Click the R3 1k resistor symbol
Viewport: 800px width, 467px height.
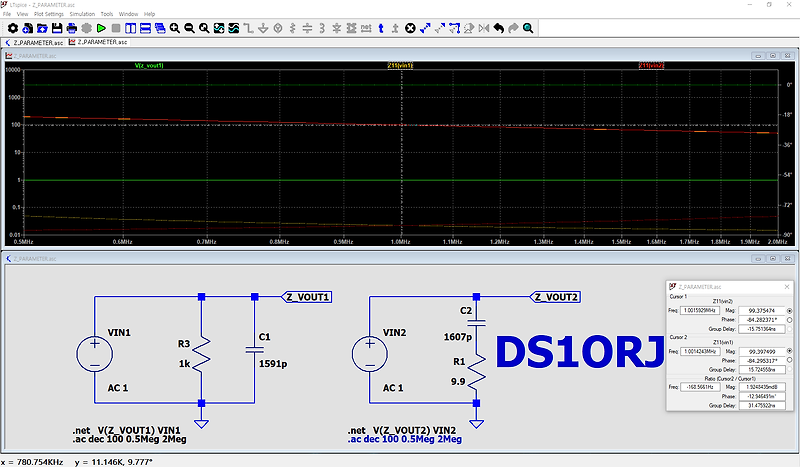pyautogui.click(x=202, y=353)
